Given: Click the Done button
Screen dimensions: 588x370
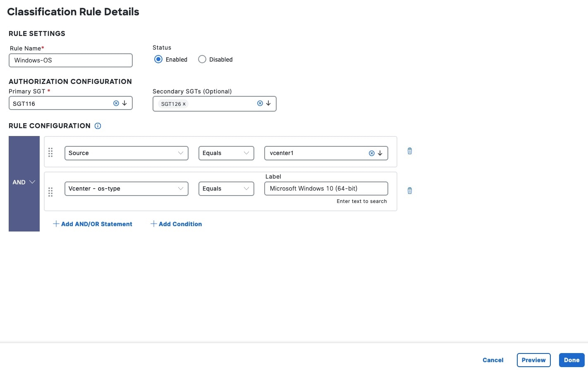Looking at the screenshot, I should pyautogui.click(x=571, y=360).
